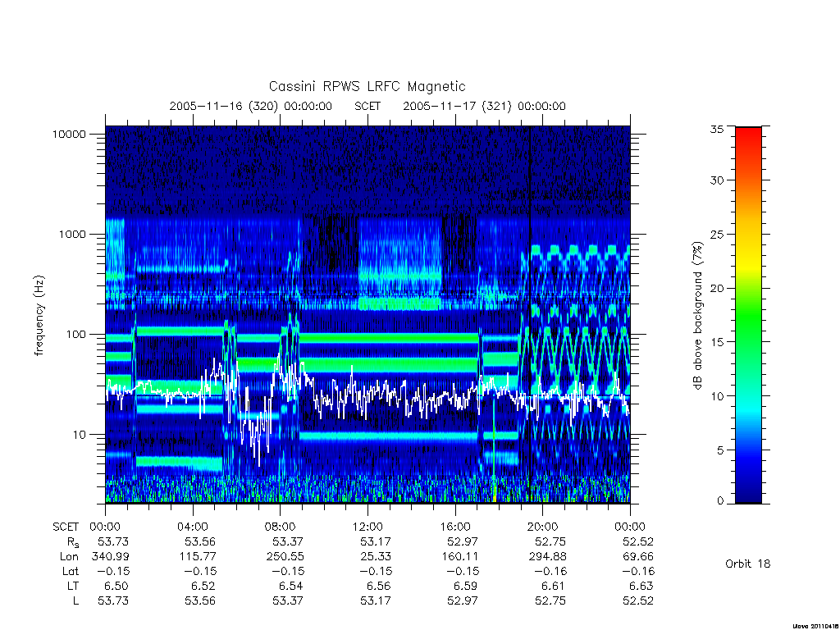Click the Lon value 250.55
Viewport: 840px width, 630px height.
(285, 557)
